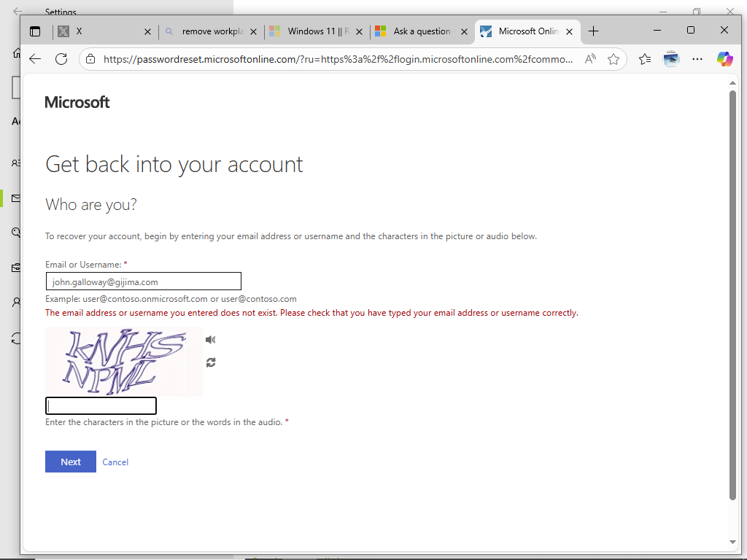This screenshot has width=747, height=560.
Task: Click the Microsoft logo text
Action: point(77,102)
